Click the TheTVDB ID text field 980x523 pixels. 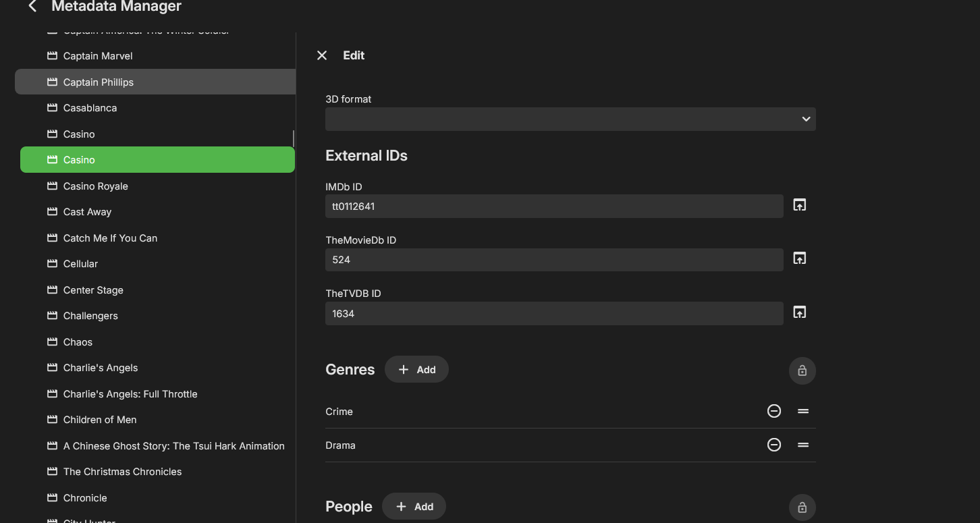[553, 314]
